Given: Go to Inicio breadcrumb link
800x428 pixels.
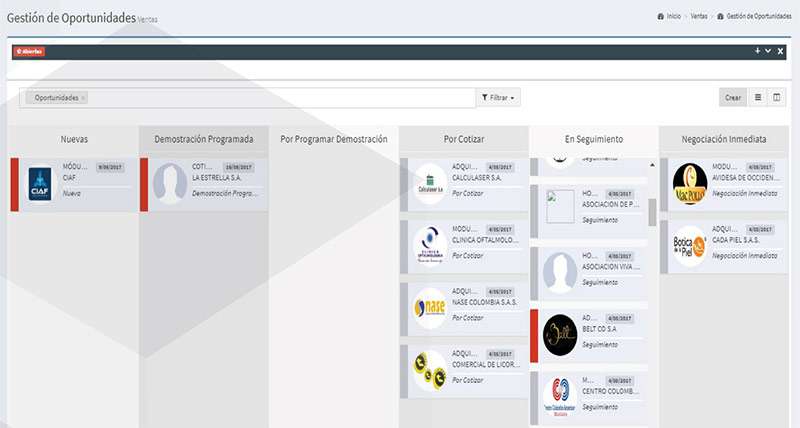Looking at the screenshot, I should point(672,19).
